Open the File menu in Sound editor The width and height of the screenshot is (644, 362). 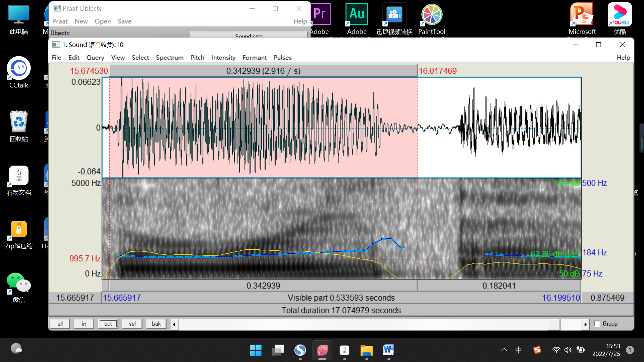pos(56,57)
